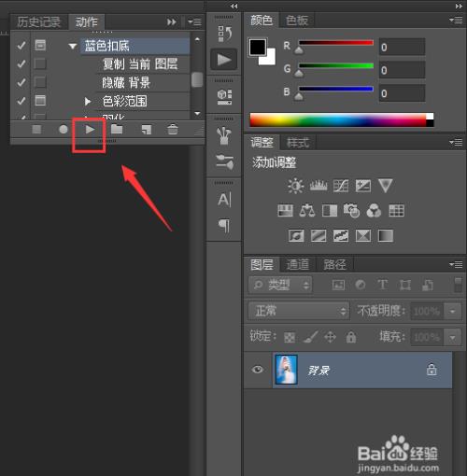Click the black foreground color swatch
The height and width of the screenshot is (476, 467).
[x=257, y=48]
